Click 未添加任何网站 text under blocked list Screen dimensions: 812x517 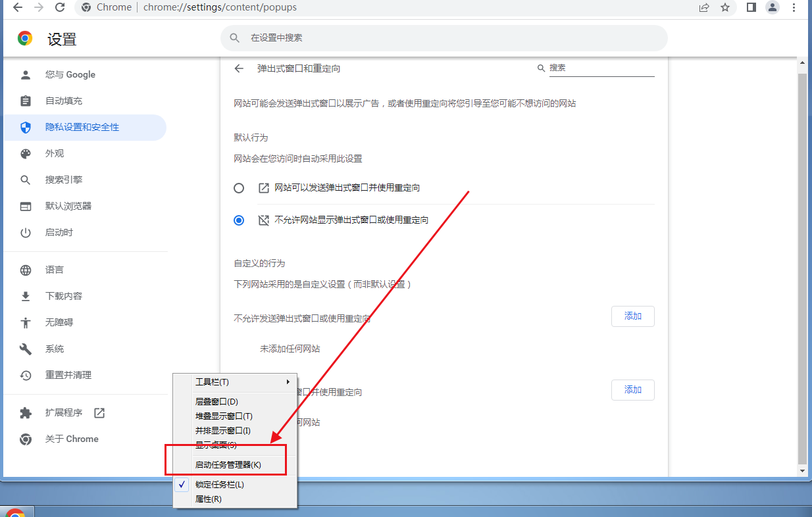tap(290, 349)
